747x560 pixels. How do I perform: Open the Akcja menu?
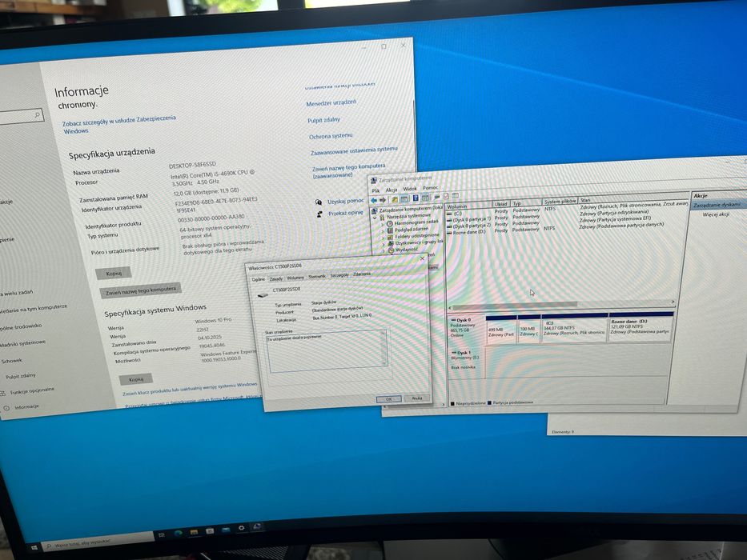coord(392,190)
